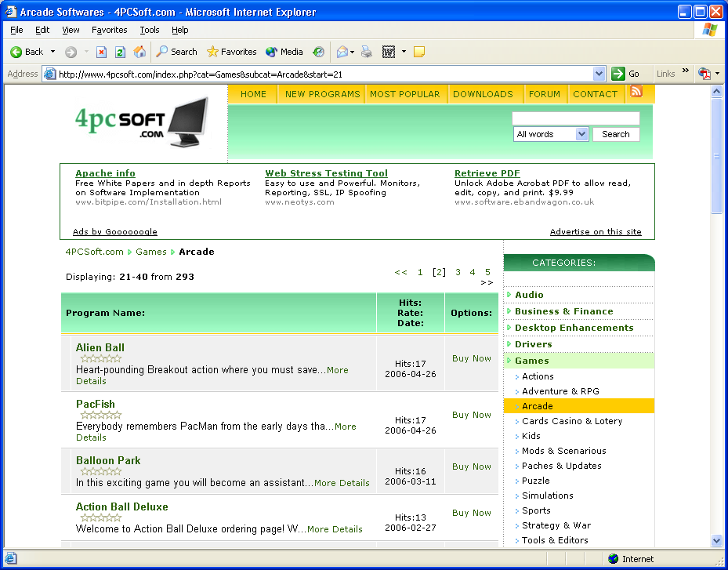Click the scrollbar down arrow
Viewport: 728px width, 570px height.
click(x=716, y=540)
